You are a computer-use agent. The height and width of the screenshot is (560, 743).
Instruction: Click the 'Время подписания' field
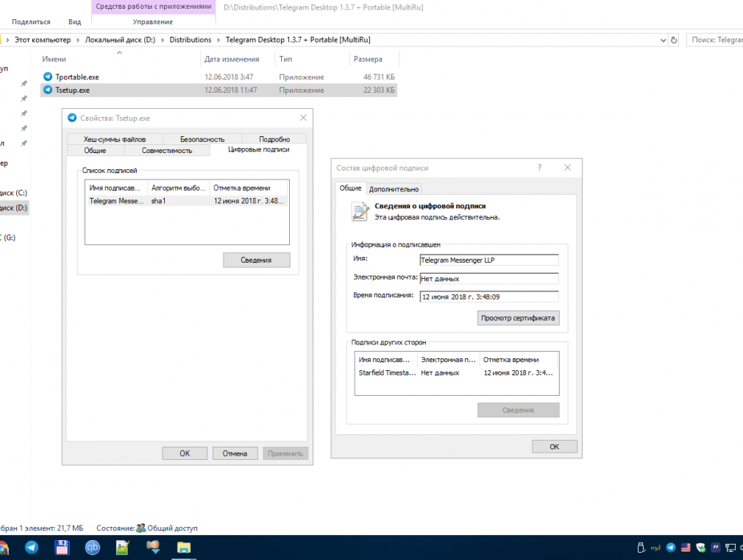[x=489, y=297]
